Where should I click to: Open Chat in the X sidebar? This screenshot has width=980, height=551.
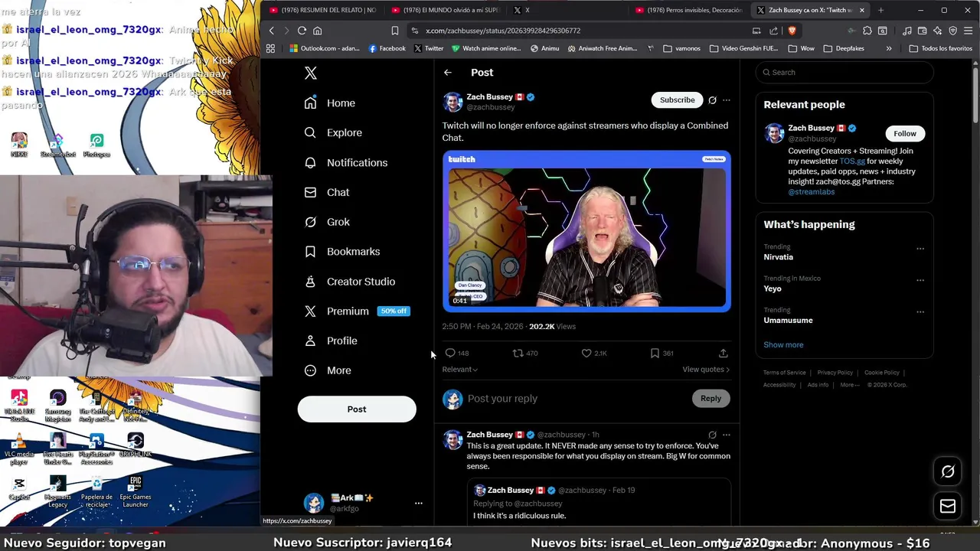327,192
